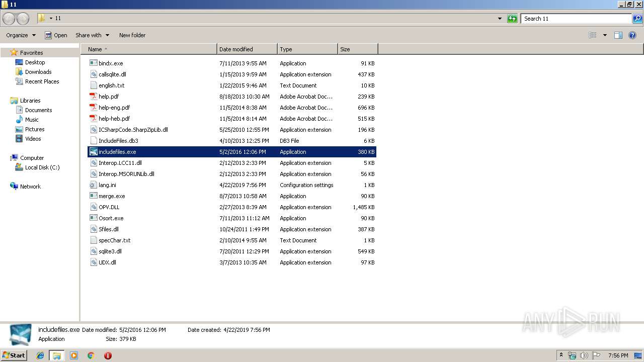The image size is (644, 362).
Task: Open Recent Places in the navigation pane
Action: (42, 81)
